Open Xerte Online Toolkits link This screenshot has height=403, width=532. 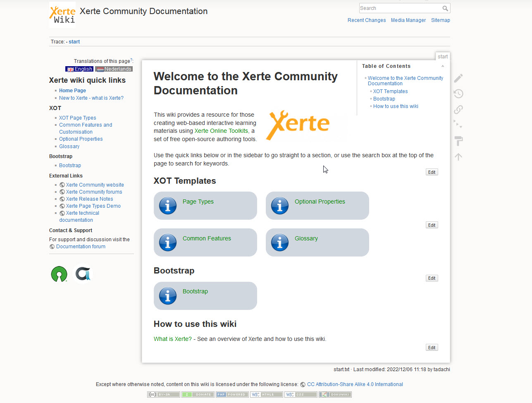coord(221,131)
